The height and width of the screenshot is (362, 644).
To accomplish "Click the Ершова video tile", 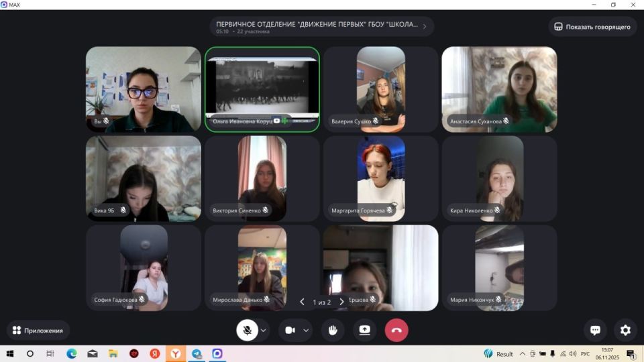I will pos(381,267).
